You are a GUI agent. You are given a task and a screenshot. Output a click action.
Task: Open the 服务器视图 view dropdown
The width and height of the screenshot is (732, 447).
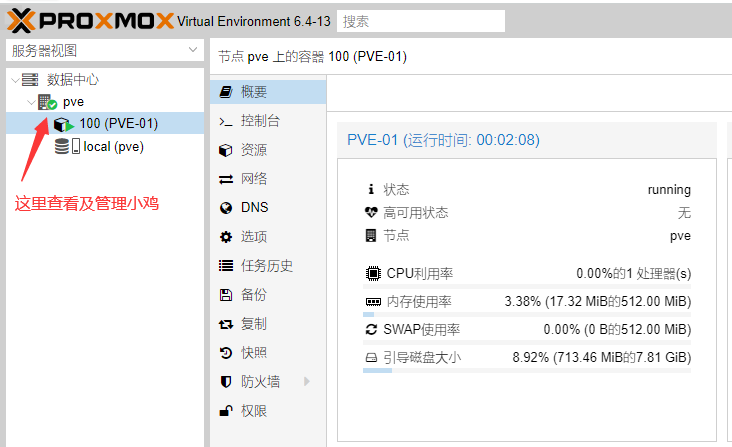tap(105, 51)
